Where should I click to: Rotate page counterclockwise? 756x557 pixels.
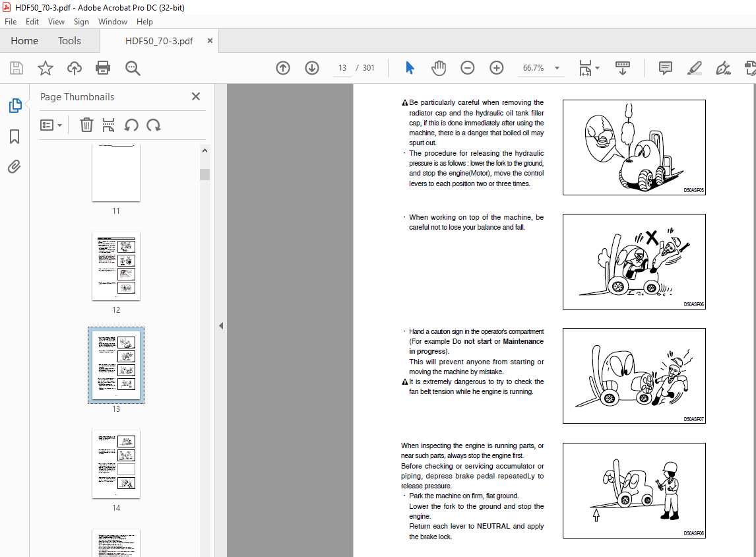(x=131, y=125)
